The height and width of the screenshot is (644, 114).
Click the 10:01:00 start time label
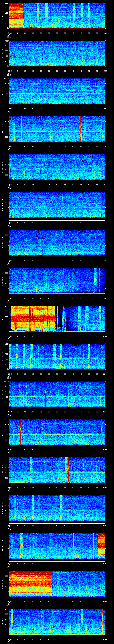(x=9, y=33)
